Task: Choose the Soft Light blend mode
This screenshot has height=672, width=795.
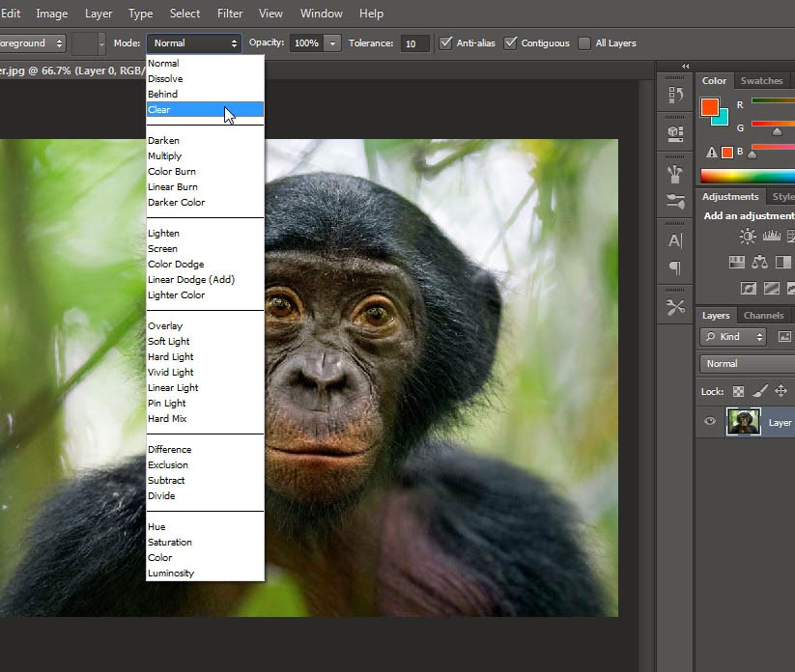Action: [205, 342]
